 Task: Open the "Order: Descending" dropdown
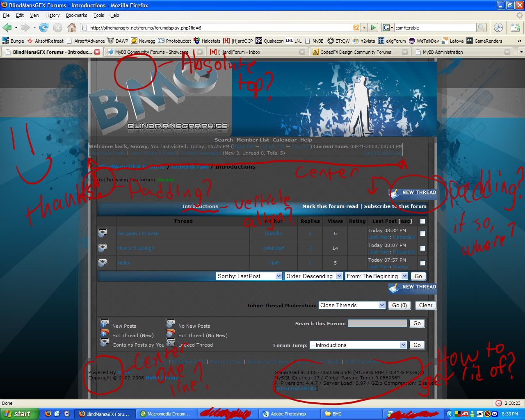[x=314, y=276]
